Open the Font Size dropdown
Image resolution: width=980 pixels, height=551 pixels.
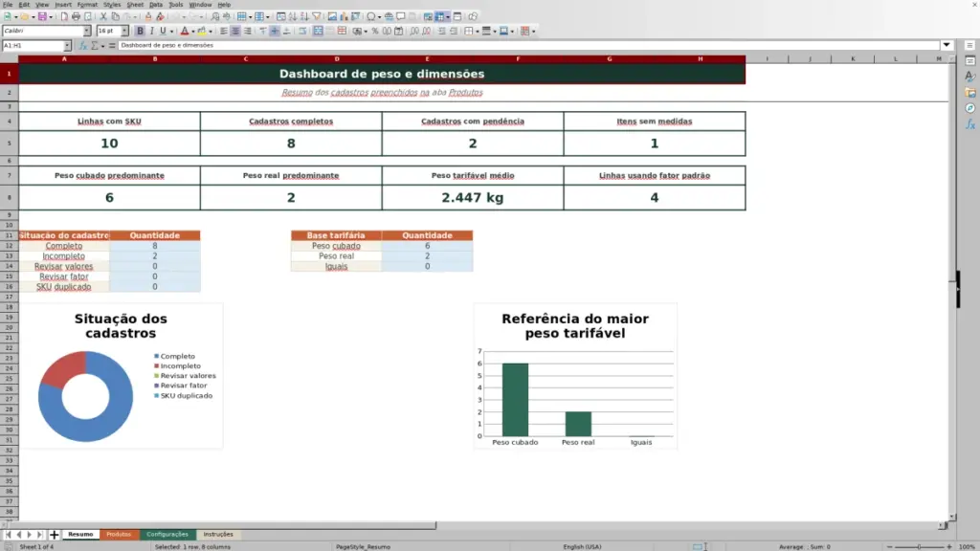(x=124, y=32)
